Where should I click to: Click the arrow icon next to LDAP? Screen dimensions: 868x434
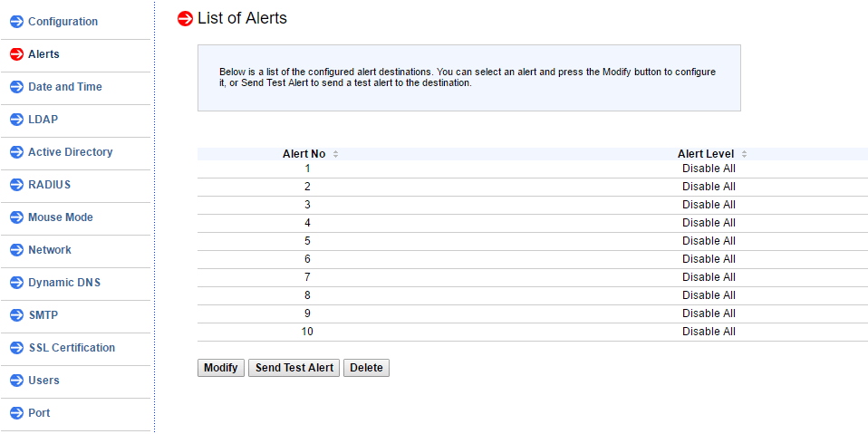[16, 120]
